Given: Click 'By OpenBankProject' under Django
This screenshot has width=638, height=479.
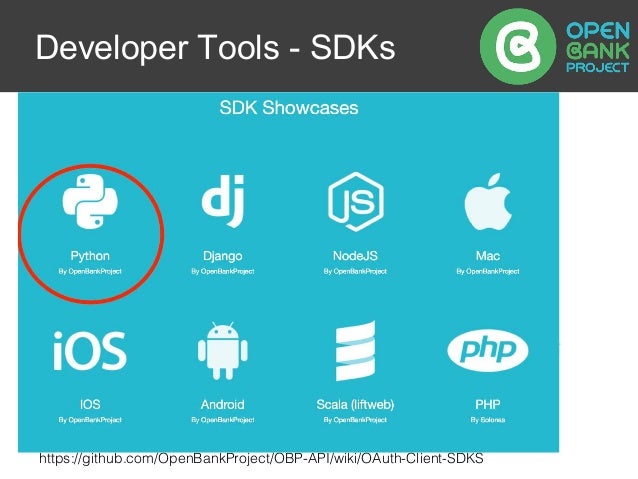Looking at the screenshot, I should click(223, 271).
